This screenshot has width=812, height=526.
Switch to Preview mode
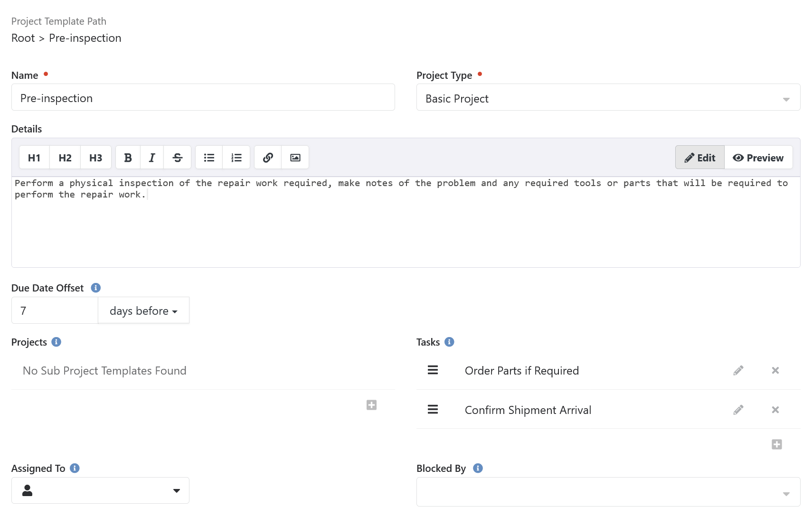pos(758,158)
